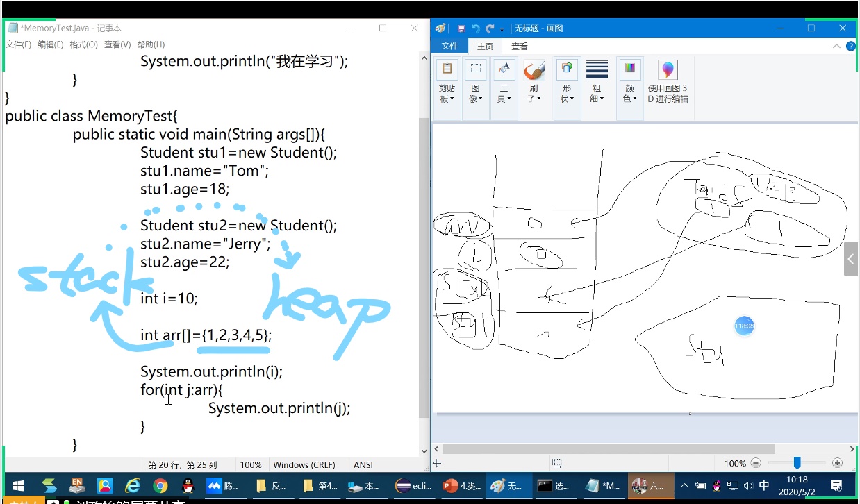Switch to the 查看 tab in Paint
This screenshot has height=504, width=860.
(x=520, y=46)
